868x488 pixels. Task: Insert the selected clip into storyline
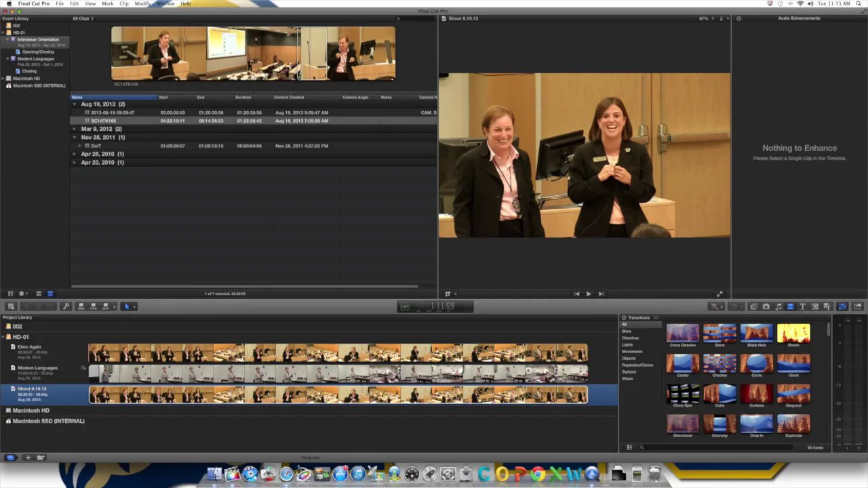pyautogui.click(x=94, y=306)
